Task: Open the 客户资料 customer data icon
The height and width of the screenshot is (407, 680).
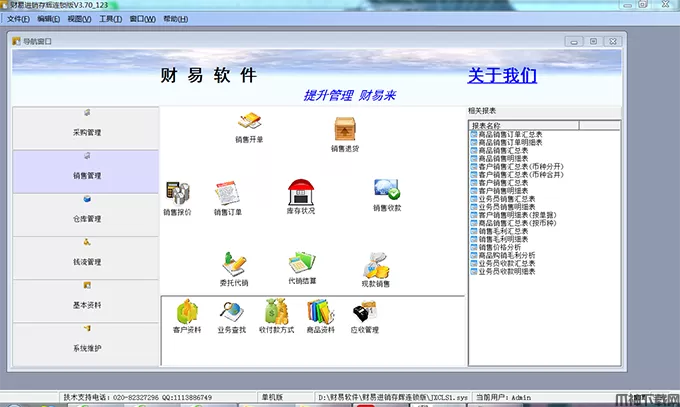Action: pyautogui.click(x=187, y=316)
